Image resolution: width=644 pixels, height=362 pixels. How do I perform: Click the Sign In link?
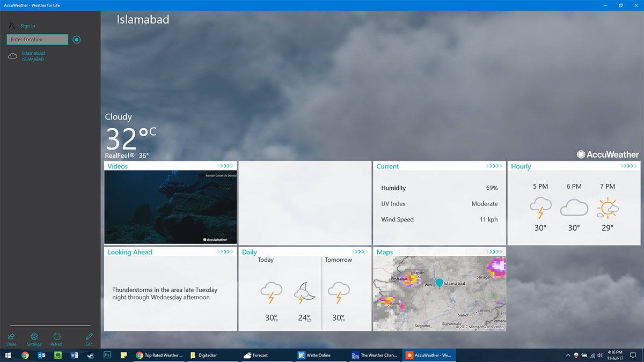(x=28, y=26)
